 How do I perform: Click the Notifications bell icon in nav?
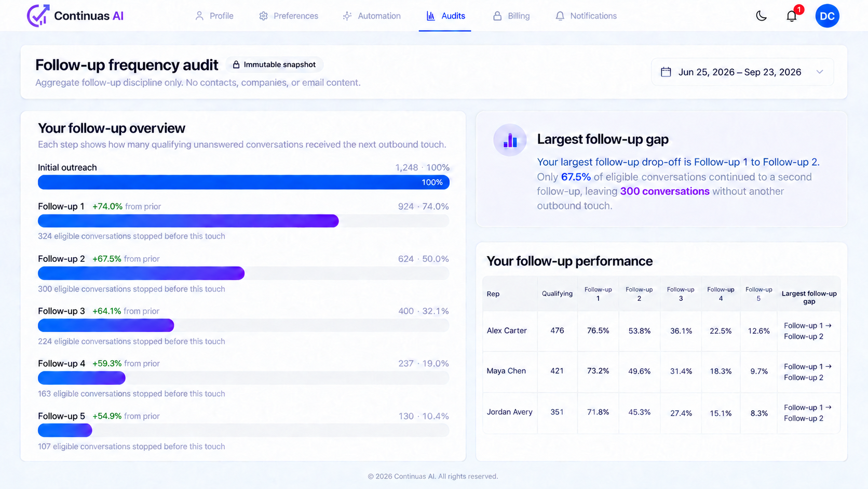[560, 16]
